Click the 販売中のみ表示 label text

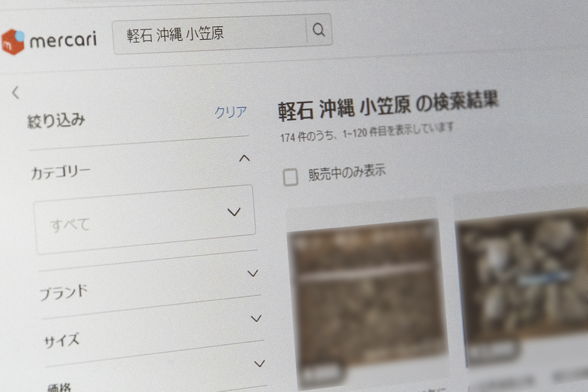(x=346, y=172)
